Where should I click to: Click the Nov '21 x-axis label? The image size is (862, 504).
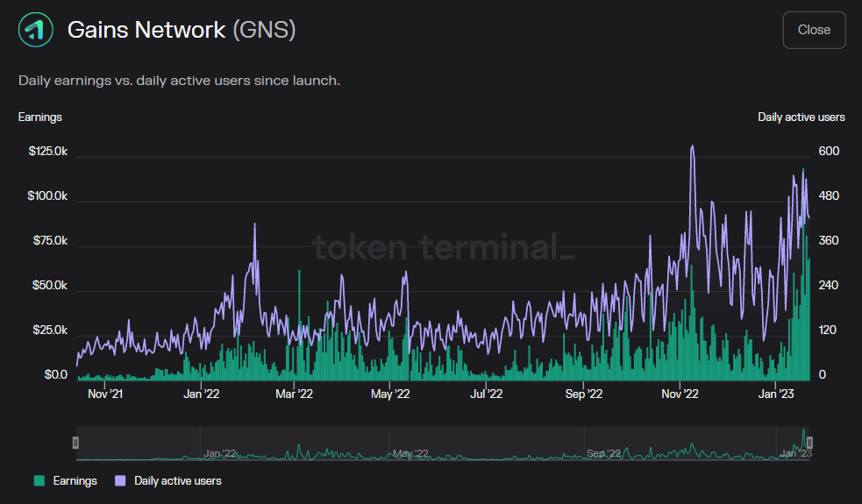105,394
